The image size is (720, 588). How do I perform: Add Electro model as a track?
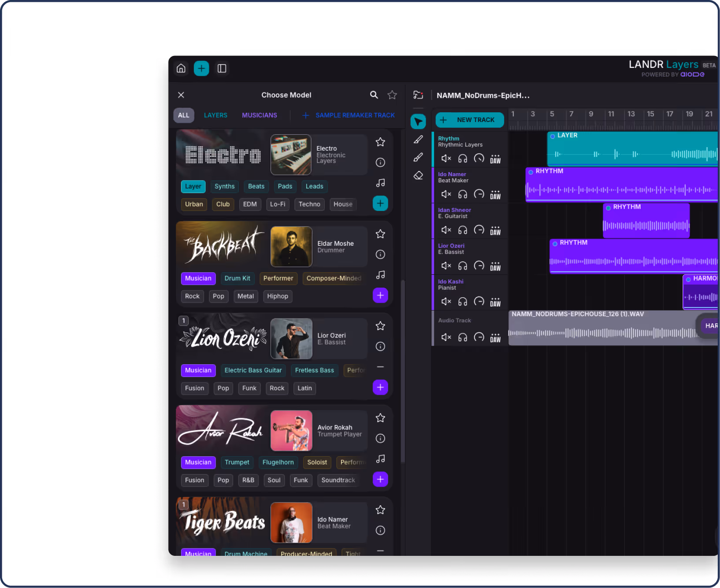(x=380, y=203)
